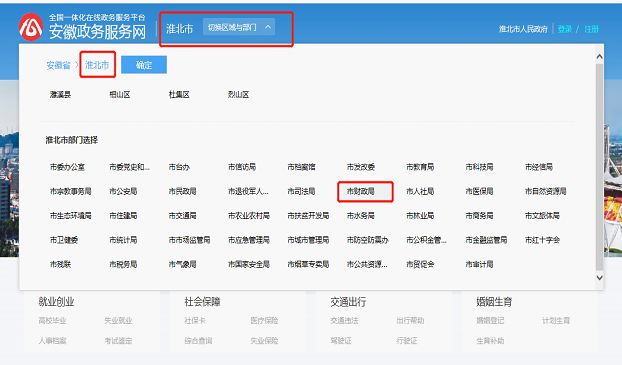Select department 市文旅体局
Screen dimensions: 622x365
[x=542, y=215]
